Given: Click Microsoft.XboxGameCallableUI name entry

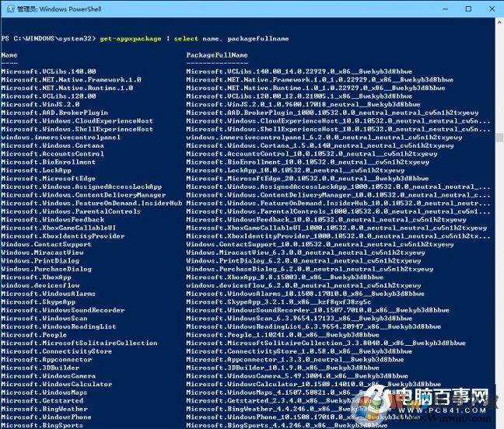Looking at the screenshot, I should [58, 228].
